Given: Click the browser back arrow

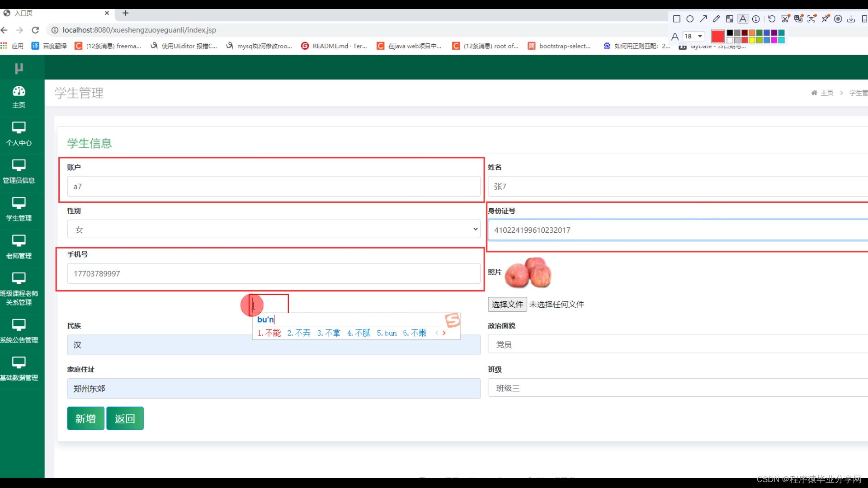Looking at the screenshot, I should [x=5, y=30].
